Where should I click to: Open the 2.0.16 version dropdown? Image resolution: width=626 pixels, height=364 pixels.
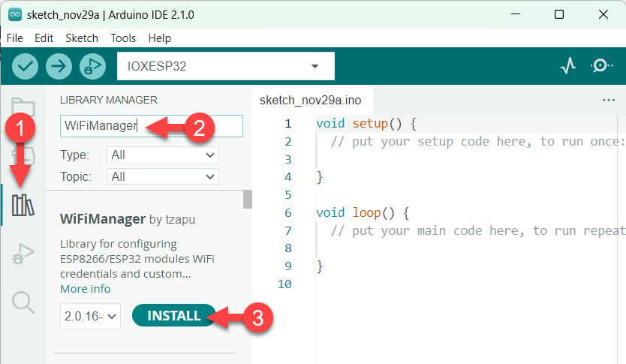tap(90, 317)
